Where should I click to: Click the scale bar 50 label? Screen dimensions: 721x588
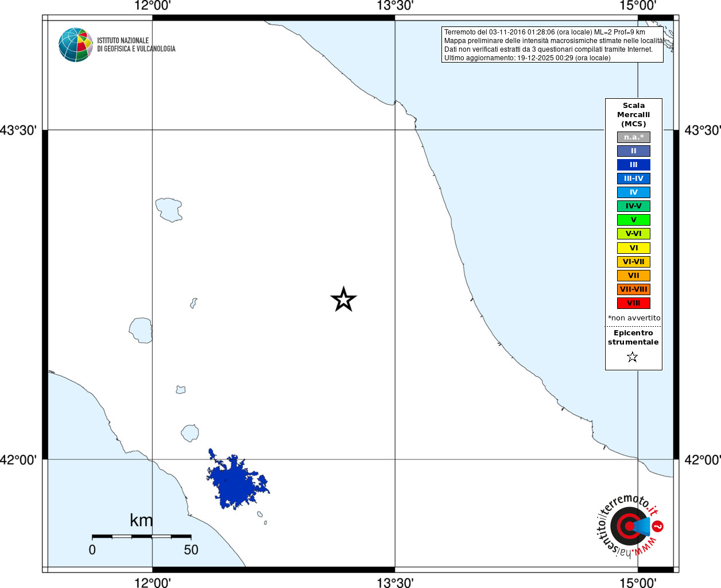[x=191, y=550]
